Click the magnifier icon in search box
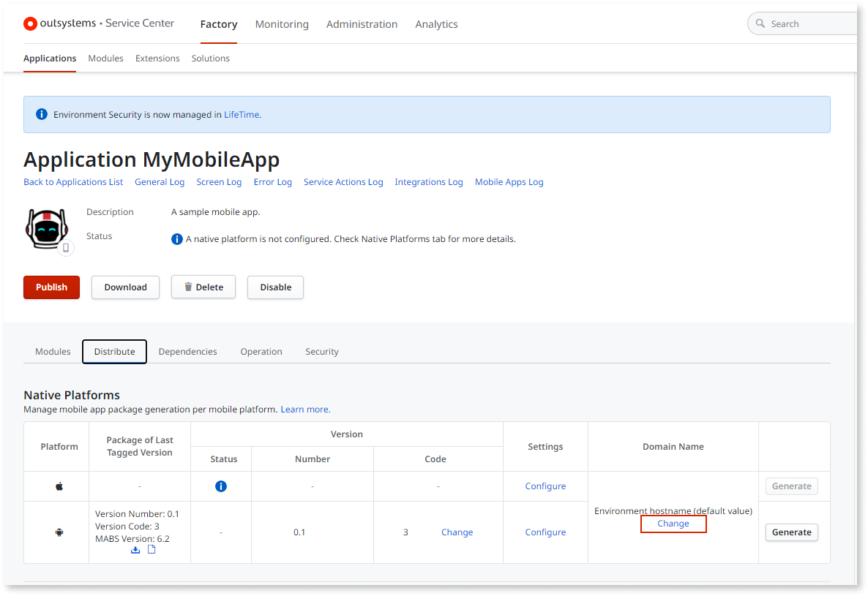The height and width of the screenshot is (596, 868). 760,24
